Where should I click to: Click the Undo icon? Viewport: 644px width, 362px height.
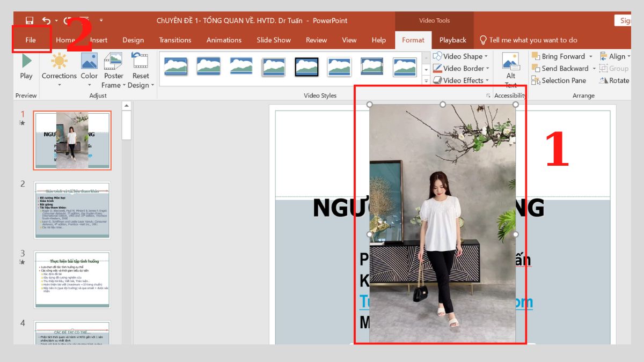tap(44, 20)
